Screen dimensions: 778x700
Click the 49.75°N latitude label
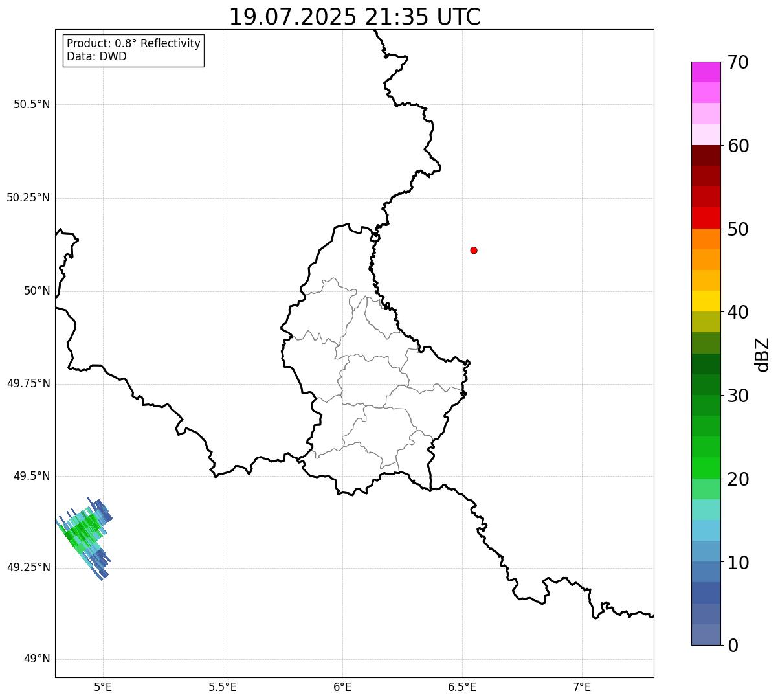(28, 383)
